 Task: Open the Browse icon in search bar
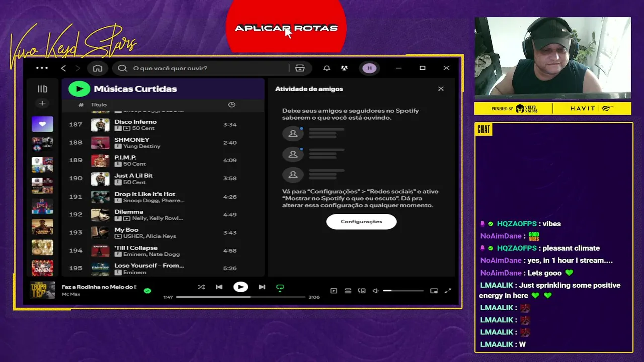(300, 68)
